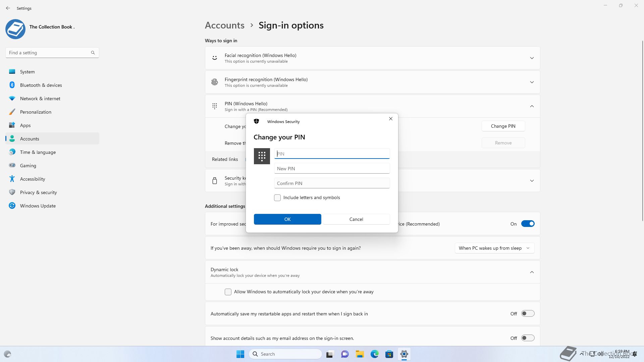Viewport: 644px width, 362px height.
Task: Click the Gaming controller icon
Action: (12, 165)
